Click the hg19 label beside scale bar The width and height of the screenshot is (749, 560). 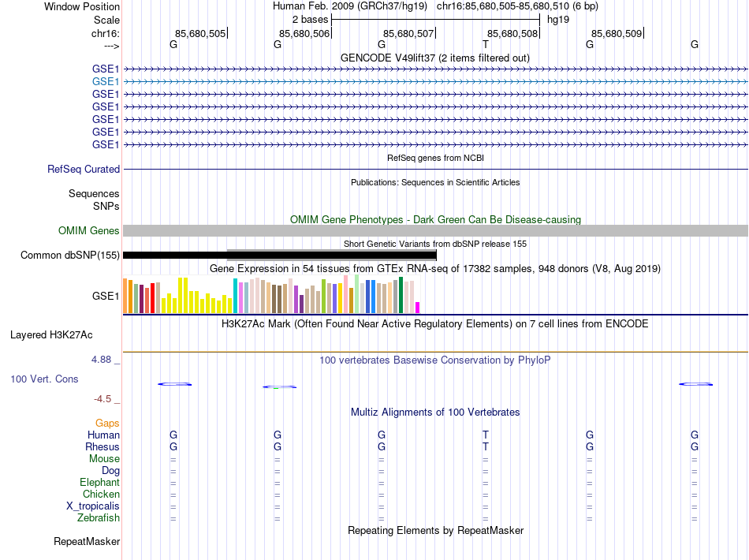[x=558, y=20]
